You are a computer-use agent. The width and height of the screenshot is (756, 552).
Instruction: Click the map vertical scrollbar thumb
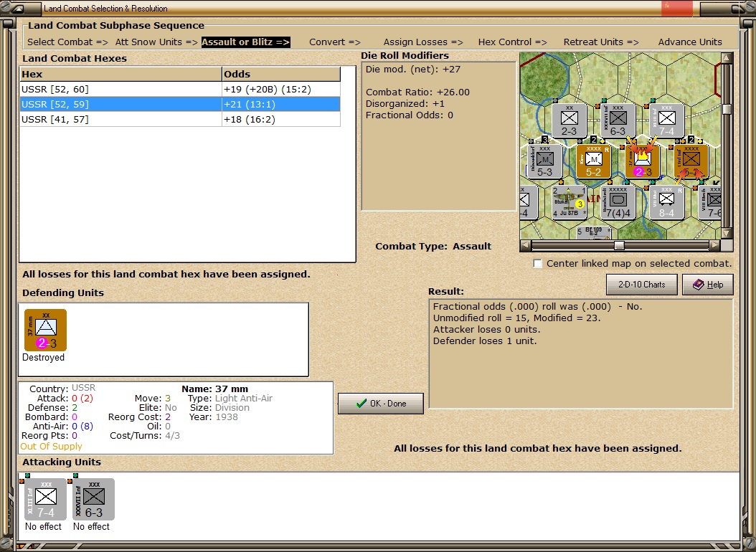click(x=727, y=110)
